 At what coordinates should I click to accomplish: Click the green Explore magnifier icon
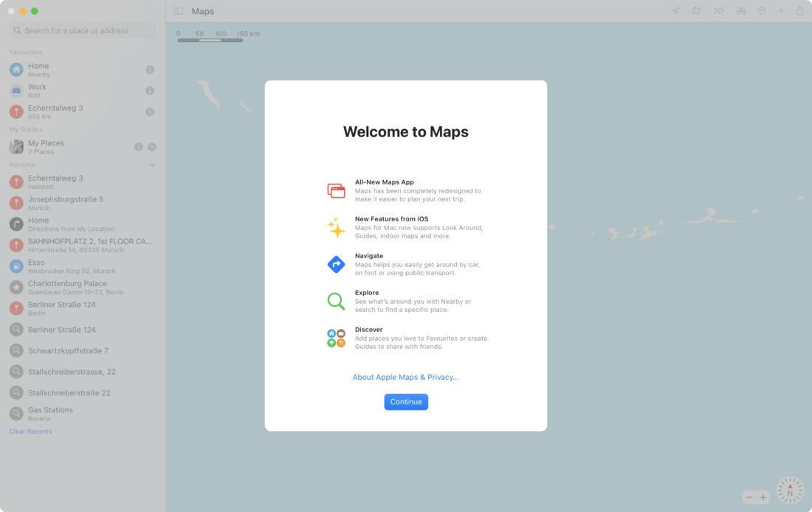tap(336, 301)
